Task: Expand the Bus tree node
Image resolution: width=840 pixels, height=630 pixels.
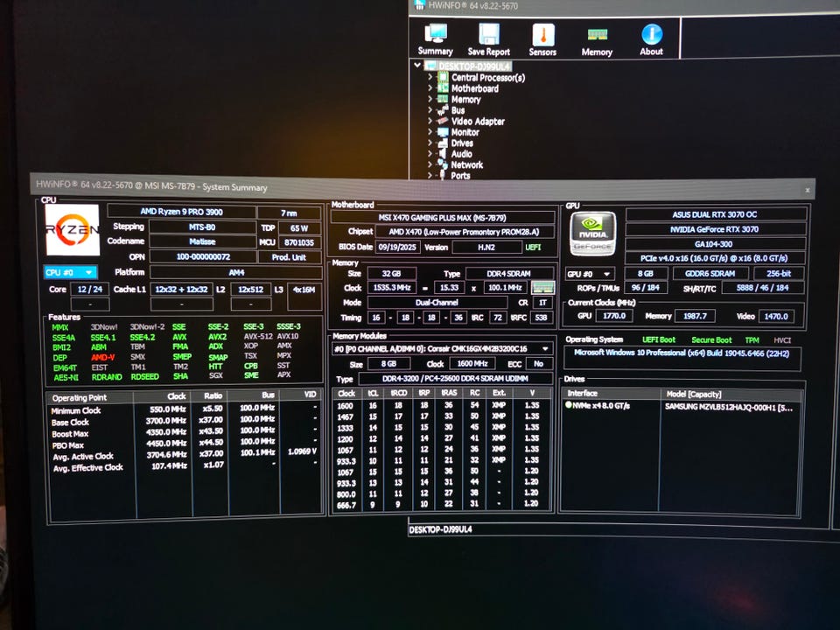Action: coord(430,110)
